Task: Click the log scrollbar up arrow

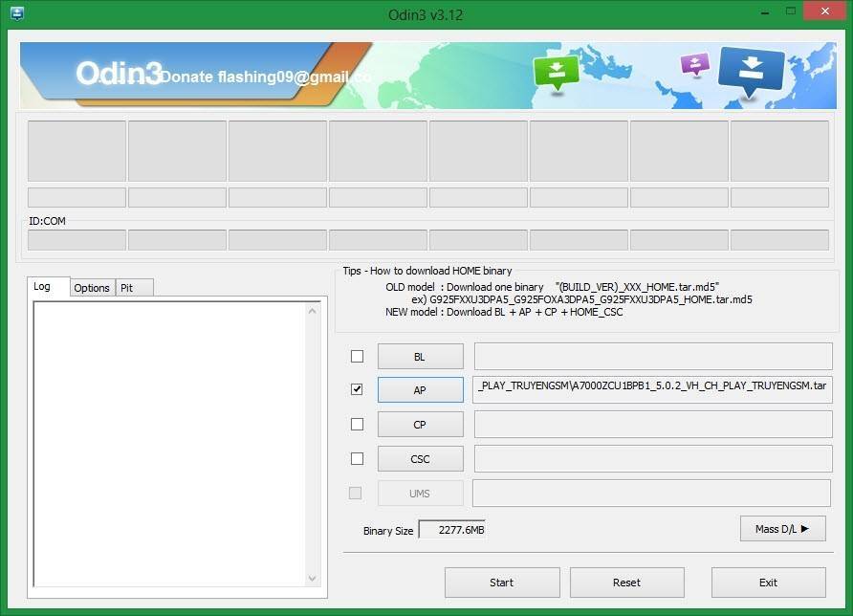Action: (x=313, y=311)
